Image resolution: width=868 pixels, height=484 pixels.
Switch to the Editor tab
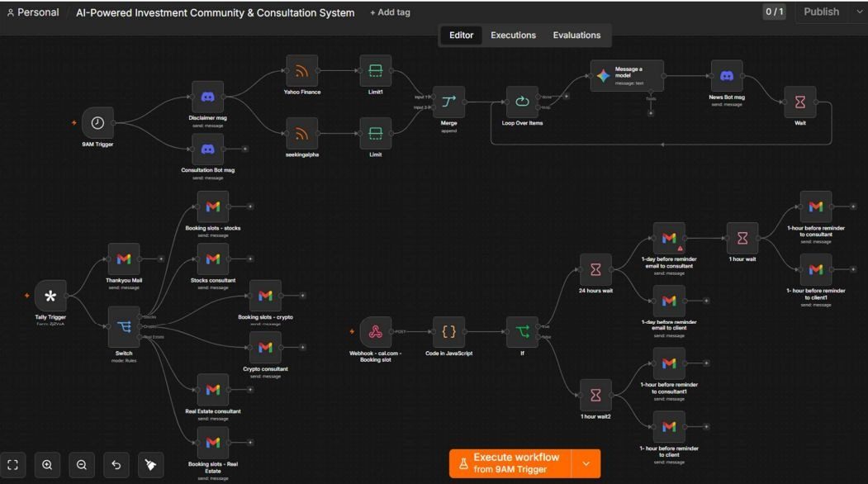point(461,35)
